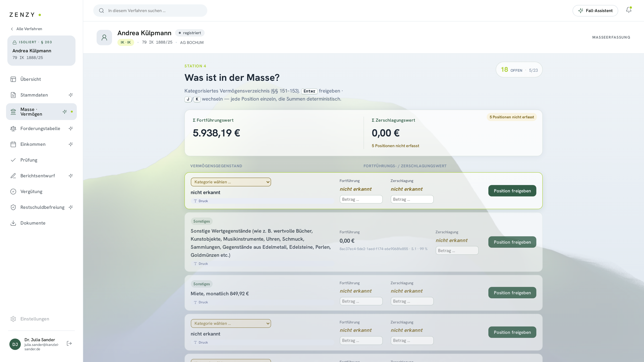Click the lock icon in the ISOLIERT case card

14,42
